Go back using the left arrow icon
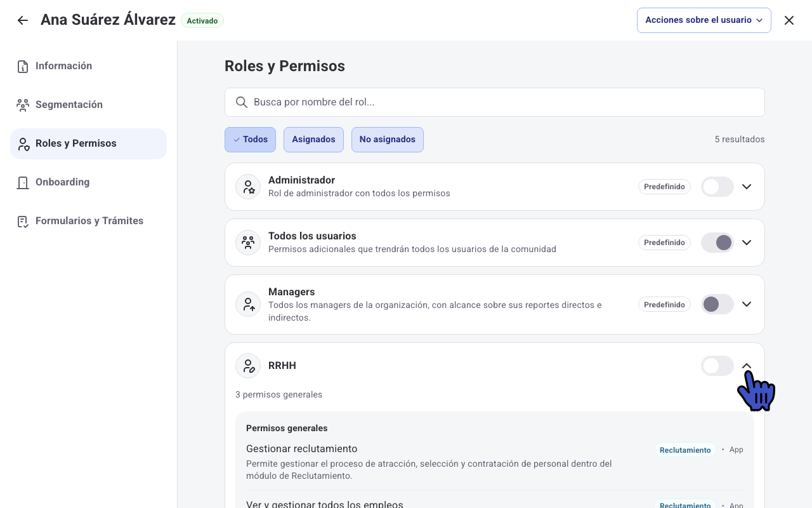Screen dimensions: 812x508 point(23,20)
